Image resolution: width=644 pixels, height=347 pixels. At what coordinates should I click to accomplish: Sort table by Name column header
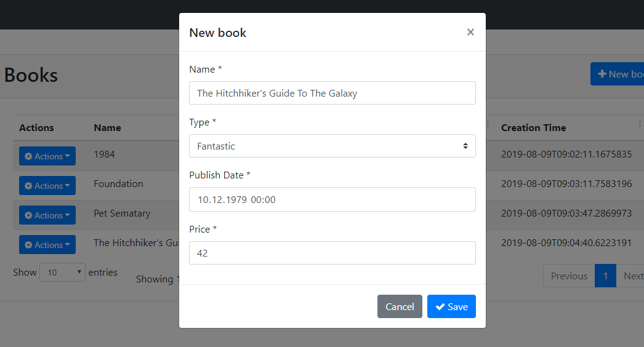coord(107,128)
